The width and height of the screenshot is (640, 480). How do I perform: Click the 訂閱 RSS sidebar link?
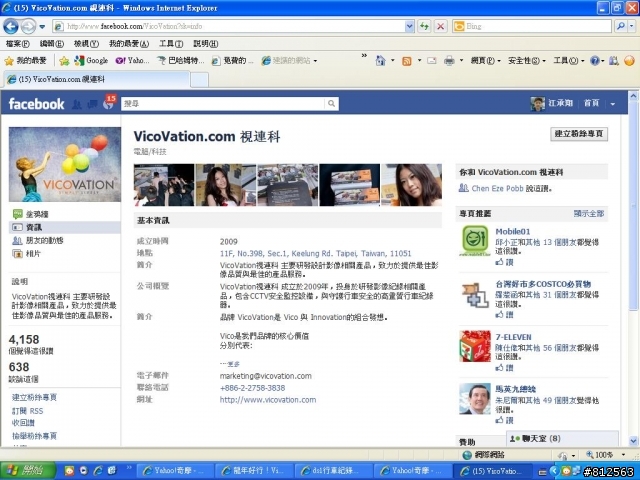click(x=28, y=411)
